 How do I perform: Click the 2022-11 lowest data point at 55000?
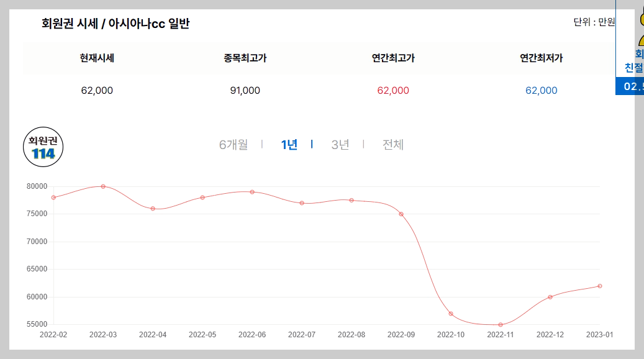pos(501,324)
